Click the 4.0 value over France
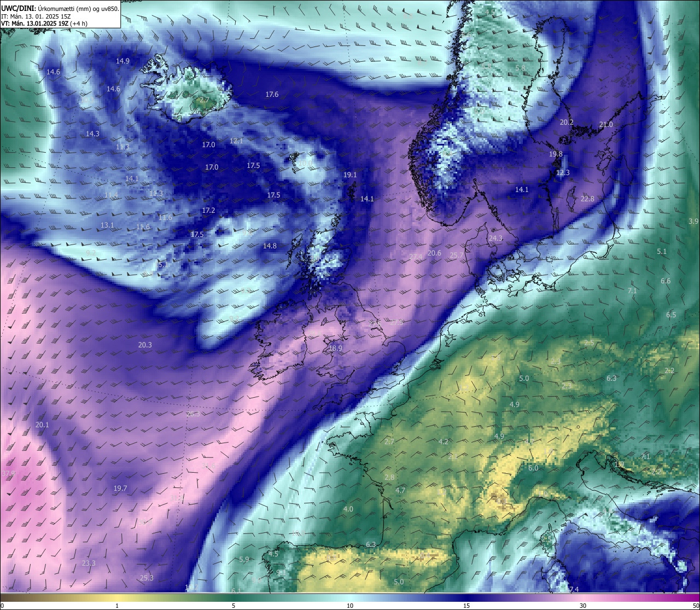The width and height of the screenshot is (700, 610). [x=348, y=509]
